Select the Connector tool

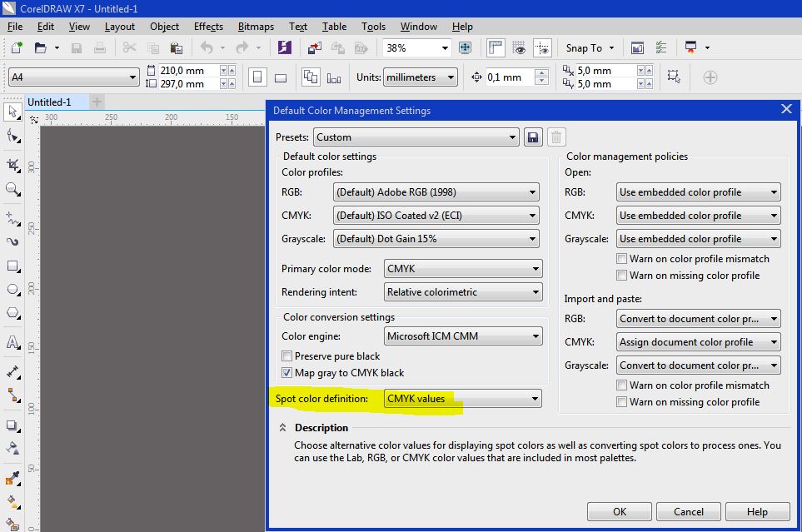pos(12,395)
